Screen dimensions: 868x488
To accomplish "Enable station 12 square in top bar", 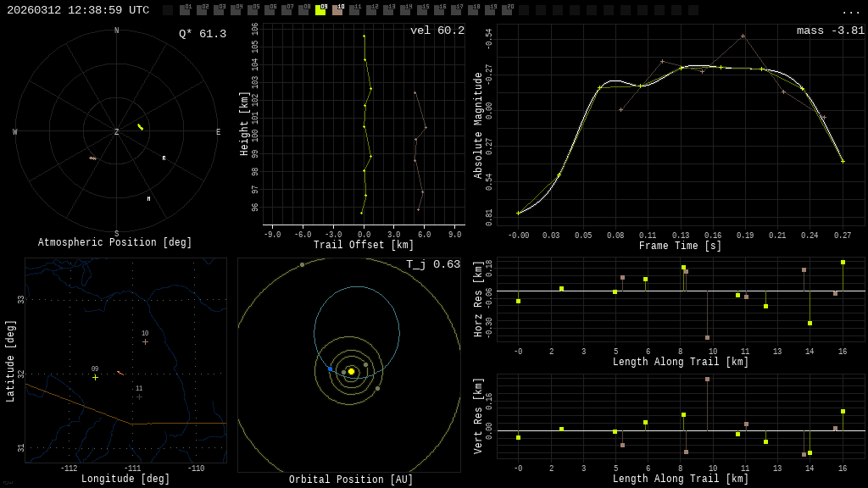I will click(371, 10).
